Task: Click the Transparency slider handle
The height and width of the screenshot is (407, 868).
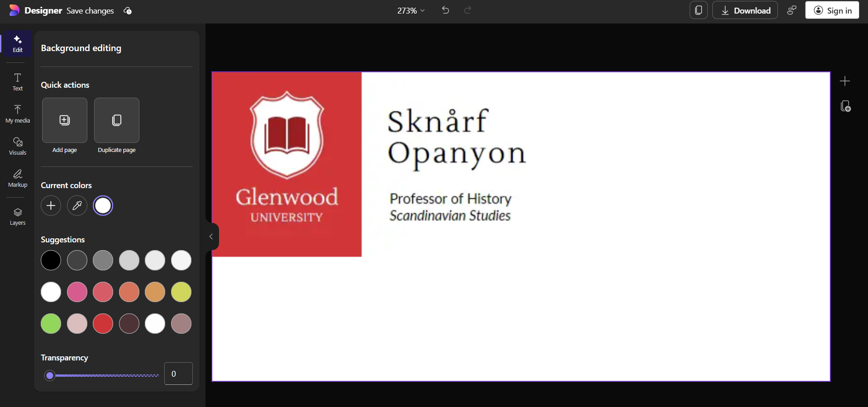Action: coord(50,375)
